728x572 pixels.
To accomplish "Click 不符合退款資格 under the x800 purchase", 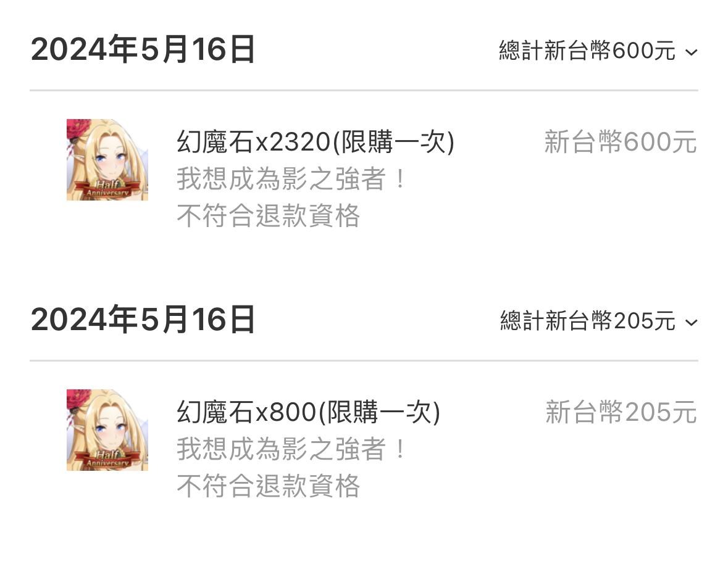I will coord(269,486).
